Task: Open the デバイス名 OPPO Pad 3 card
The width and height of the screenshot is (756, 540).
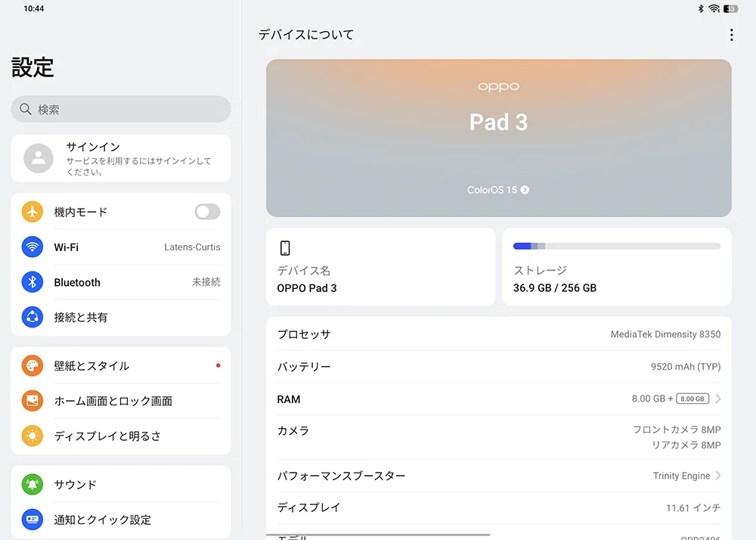Action: coord(381,267)
